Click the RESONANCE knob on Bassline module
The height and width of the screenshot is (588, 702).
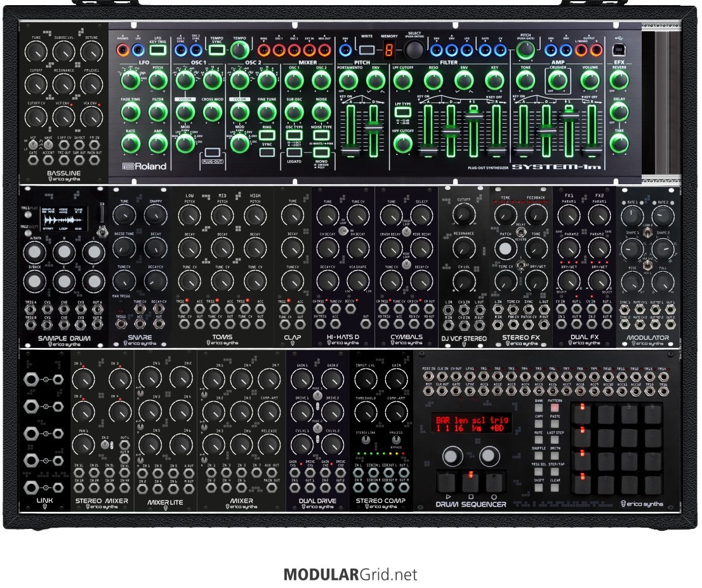pos(63,84)
